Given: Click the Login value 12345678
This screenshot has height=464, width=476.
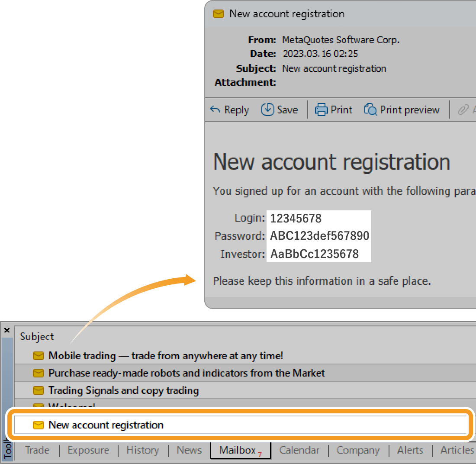Looking at the screenshot, I should point(296,218).
